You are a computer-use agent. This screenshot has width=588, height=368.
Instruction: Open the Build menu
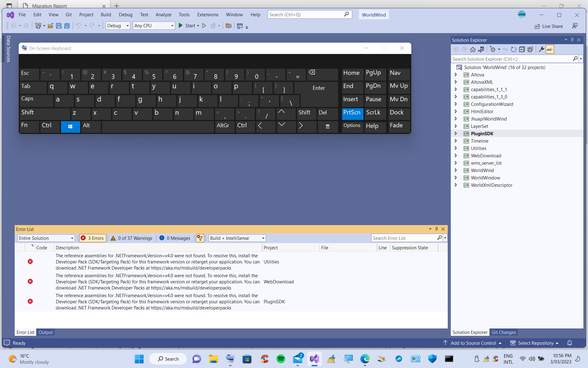click(106, 15)
